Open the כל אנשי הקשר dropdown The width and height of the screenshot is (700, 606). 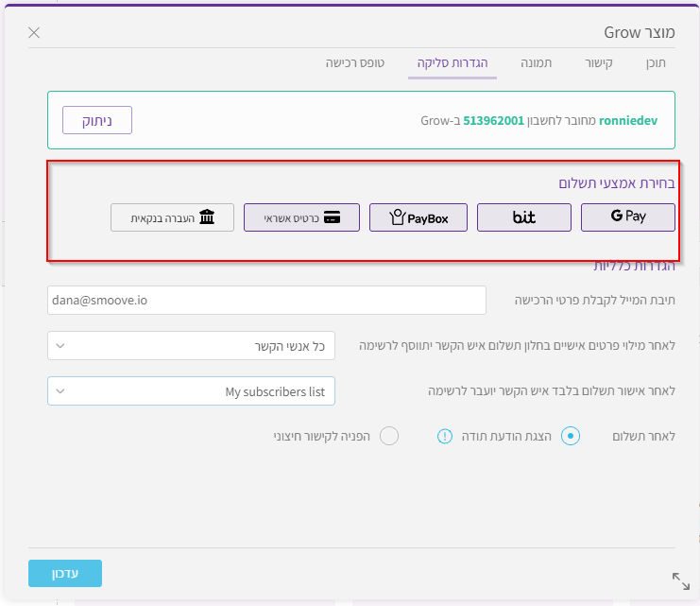[x=191, y=346]
